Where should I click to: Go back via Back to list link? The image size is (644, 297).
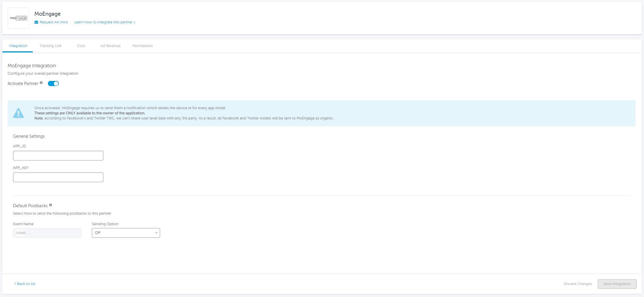[x=25, y=284]
